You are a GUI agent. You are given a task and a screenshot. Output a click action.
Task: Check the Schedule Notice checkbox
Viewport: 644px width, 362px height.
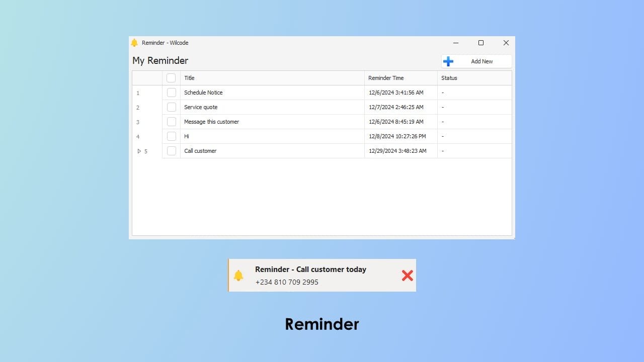tap(172, 93)
